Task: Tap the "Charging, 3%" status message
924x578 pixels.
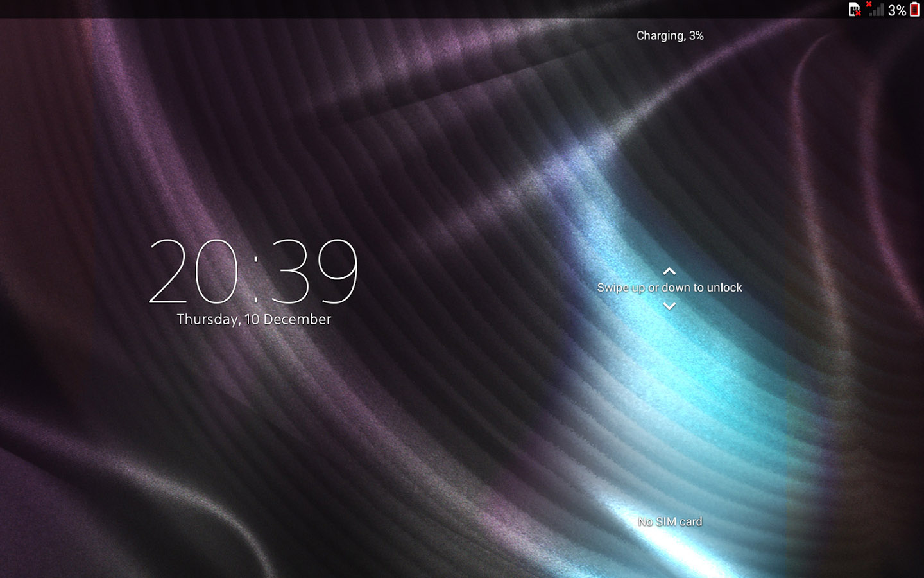Action: [x=669, y=36]
